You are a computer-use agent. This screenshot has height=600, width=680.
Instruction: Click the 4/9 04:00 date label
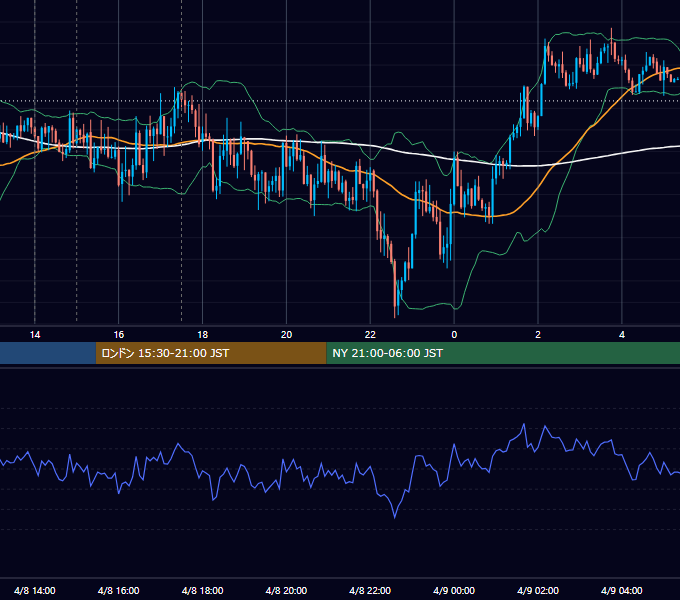pos(622,590)
